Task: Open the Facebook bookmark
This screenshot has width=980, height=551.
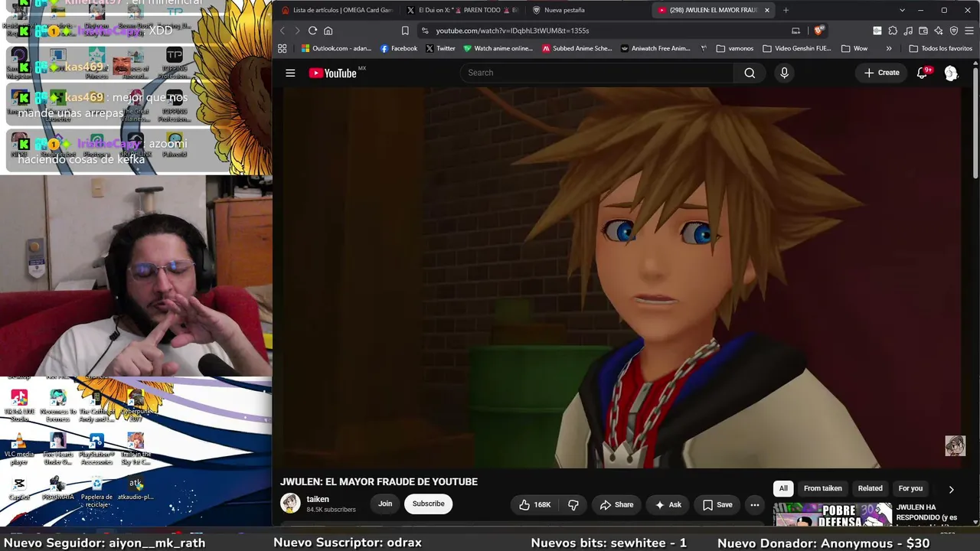Action: click(399, 48)
